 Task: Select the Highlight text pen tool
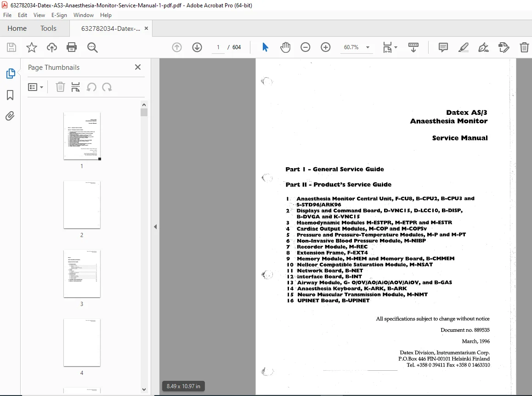[464, 47]
